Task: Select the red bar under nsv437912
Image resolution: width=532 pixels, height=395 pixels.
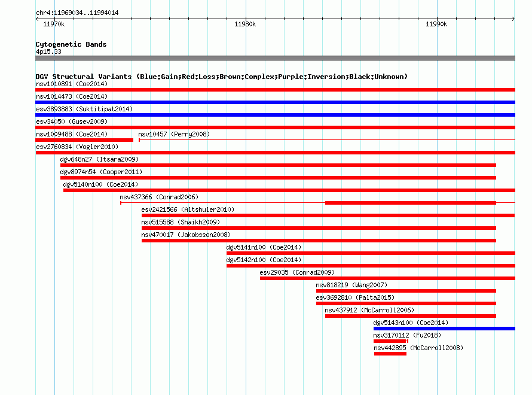Action: coord(411,316)
